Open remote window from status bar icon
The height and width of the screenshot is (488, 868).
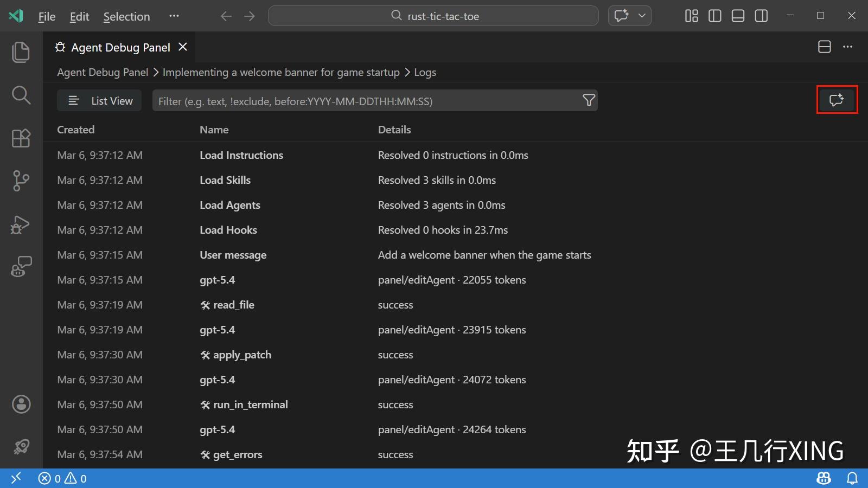pyautogui.click(x=16, y=478)
